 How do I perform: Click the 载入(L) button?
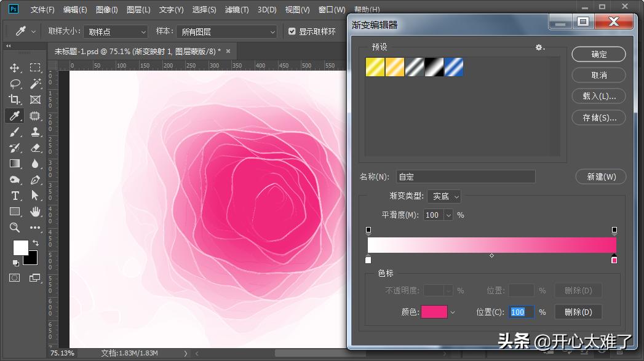tap(598, 96)
